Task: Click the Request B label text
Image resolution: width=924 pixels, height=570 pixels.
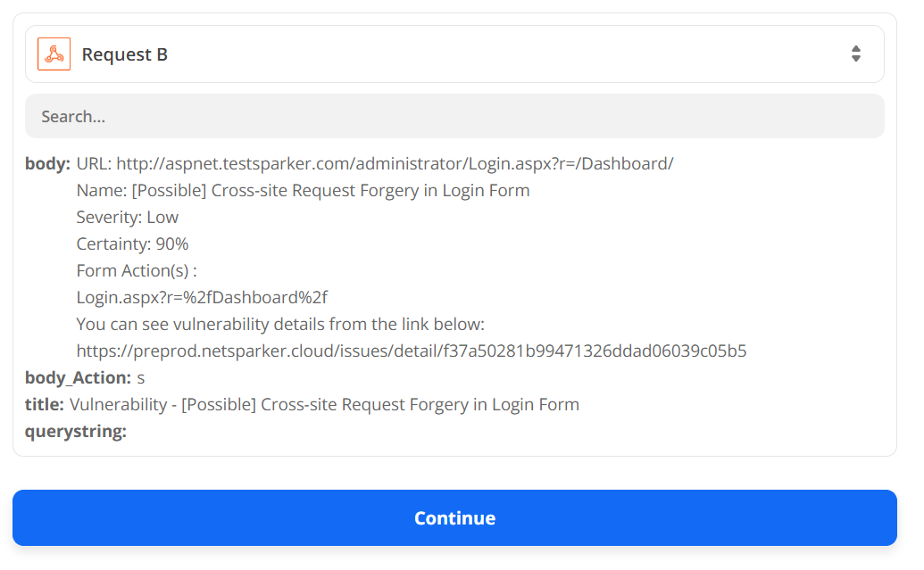Action: [124, 54]
